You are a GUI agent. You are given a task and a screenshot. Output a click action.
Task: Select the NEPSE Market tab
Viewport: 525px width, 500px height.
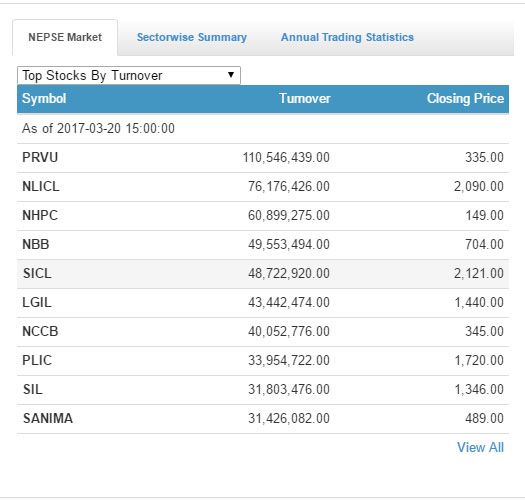(x=65, y=37)
